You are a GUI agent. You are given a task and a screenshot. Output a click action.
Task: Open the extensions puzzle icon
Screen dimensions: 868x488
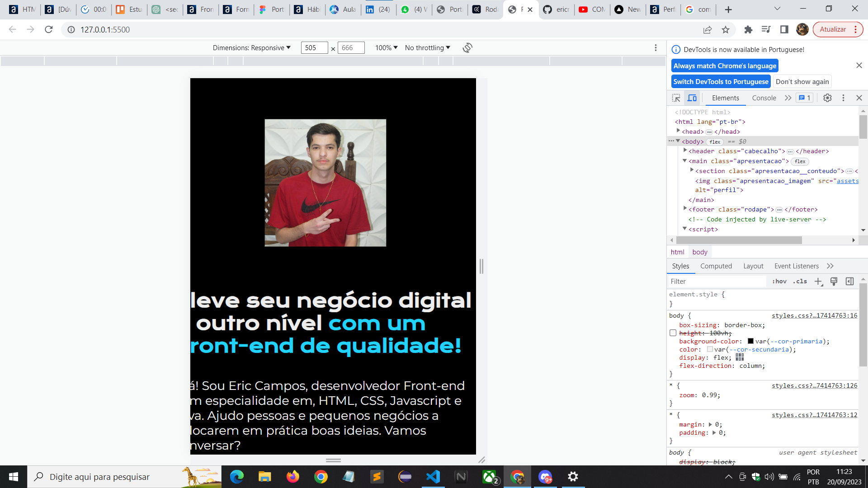[x=748, y=29]
